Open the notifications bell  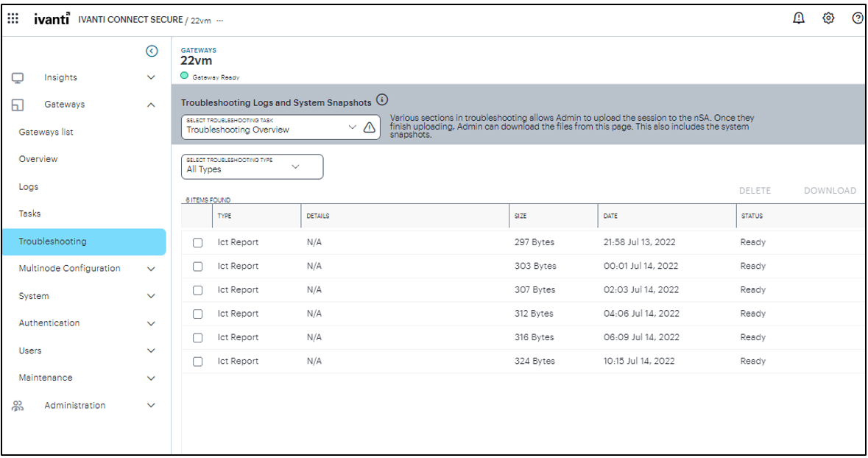[799, 18]
